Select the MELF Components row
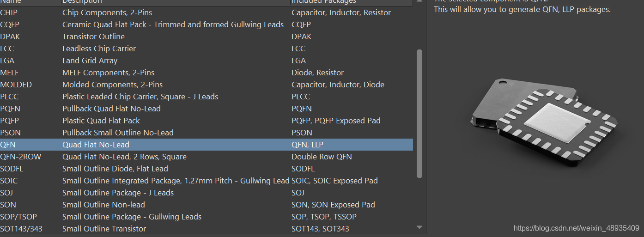 (x=108, y=73)
